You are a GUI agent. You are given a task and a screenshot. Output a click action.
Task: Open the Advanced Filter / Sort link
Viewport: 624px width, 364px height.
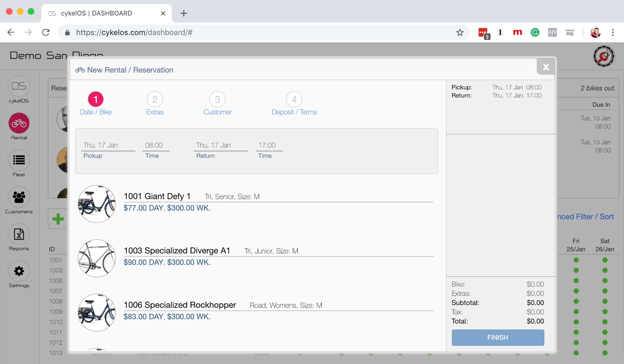585,216
